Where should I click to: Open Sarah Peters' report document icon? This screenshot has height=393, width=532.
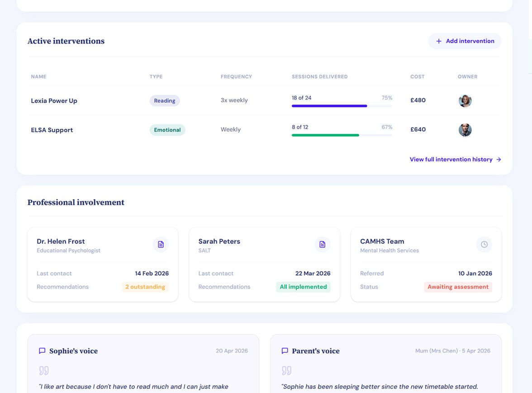click(322, 244)
